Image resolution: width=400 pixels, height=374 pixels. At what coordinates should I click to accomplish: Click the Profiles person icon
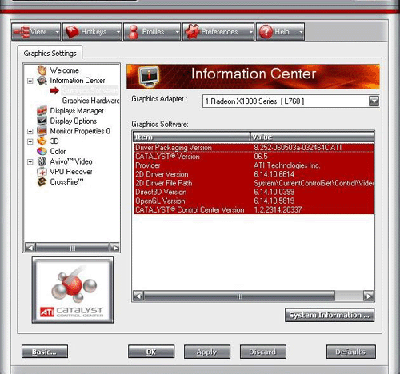coord(133,32)
